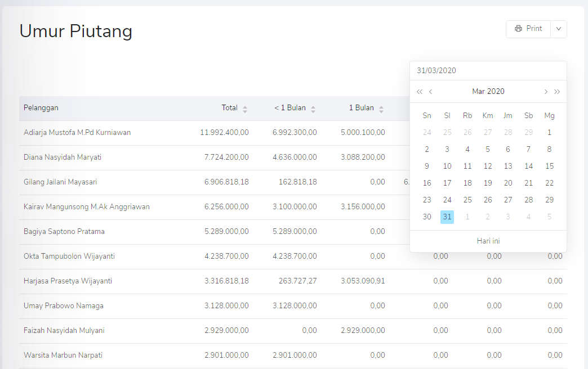
Task: Select date 31 in the calendar
Action: tap(447, 217)
